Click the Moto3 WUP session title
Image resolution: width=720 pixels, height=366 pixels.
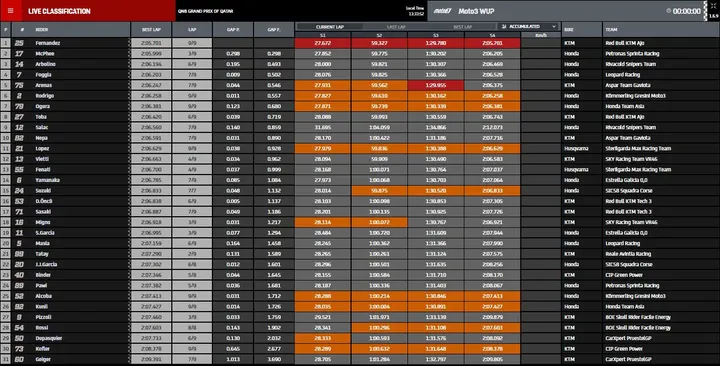476,11
